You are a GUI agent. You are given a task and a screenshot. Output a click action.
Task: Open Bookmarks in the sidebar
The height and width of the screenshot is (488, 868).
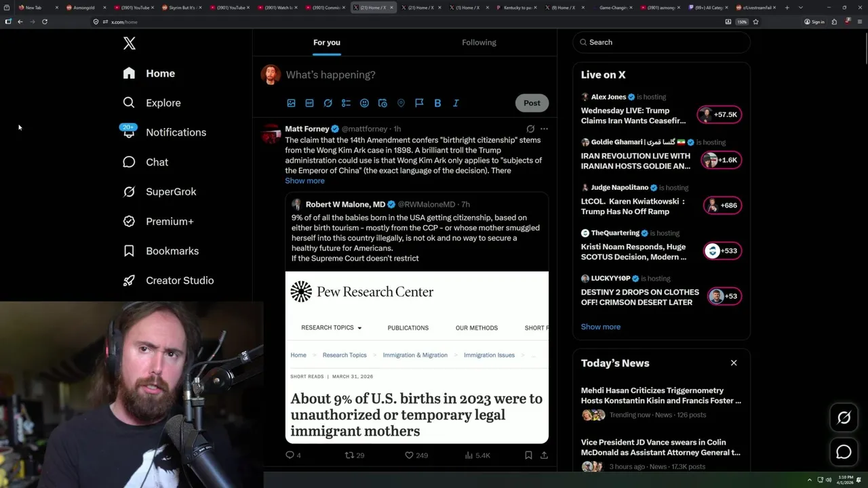161,251
